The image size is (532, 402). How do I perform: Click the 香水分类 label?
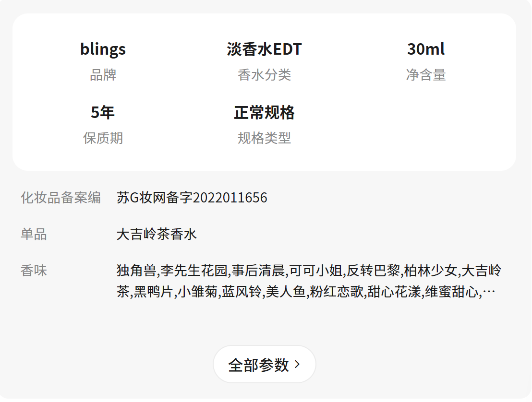coord(264,75)
